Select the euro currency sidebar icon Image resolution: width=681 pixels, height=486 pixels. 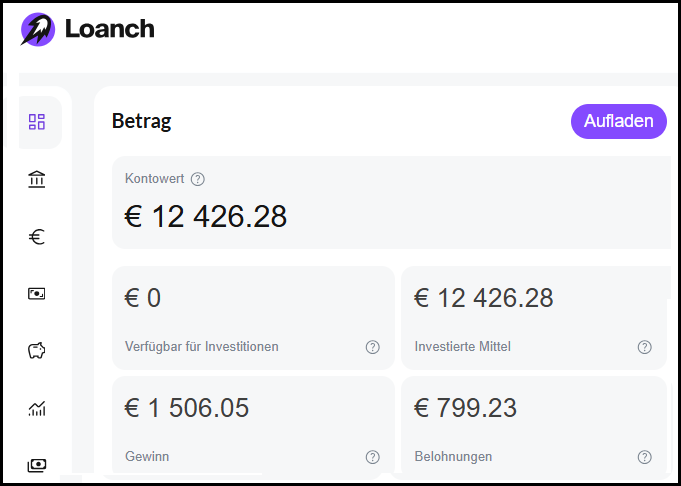pos(37,237)
